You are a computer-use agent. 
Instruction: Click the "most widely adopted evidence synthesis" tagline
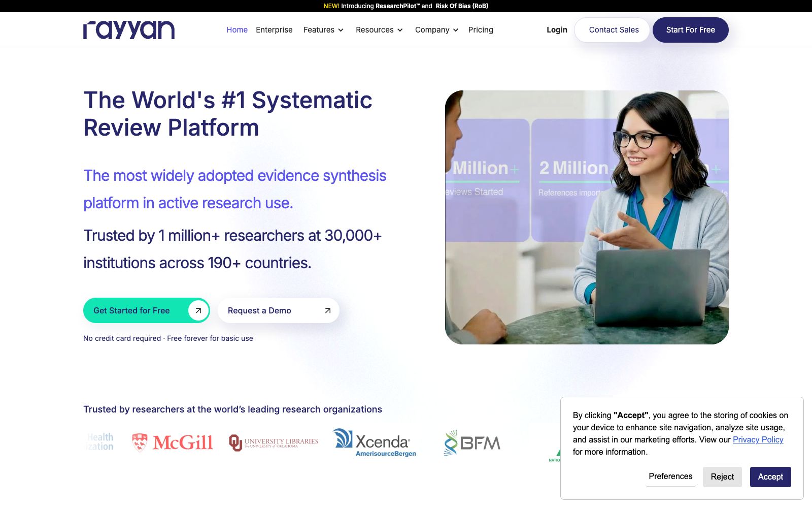click(x=235, y=189)
